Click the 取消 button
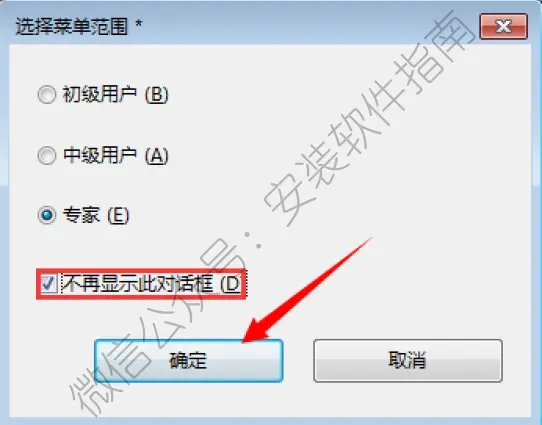 408,361
